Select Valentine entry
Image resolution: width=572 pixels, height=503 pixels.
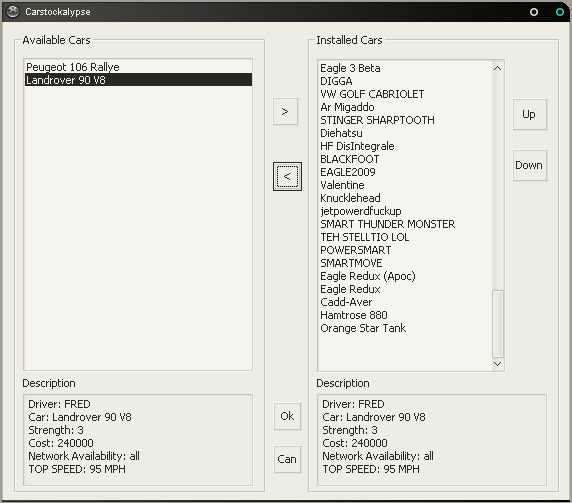point(405,185)
